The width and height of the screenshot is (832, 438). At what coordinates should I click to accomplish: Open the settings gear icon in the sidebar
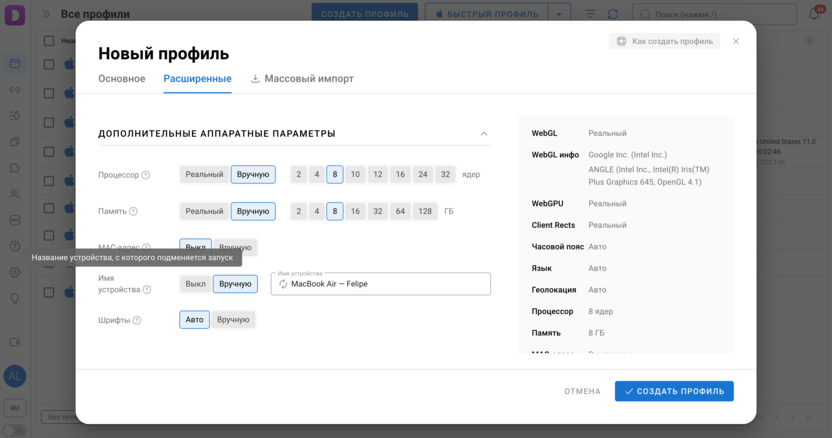tap(15, 272)
